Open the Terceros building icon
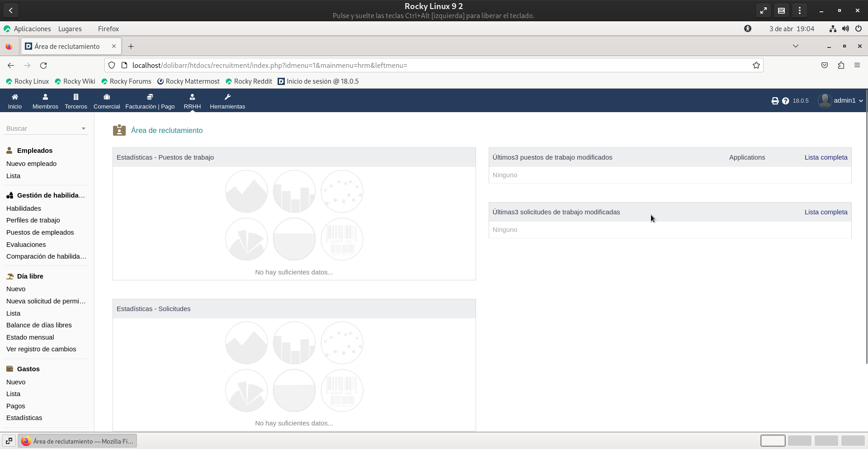 point(76,97)
